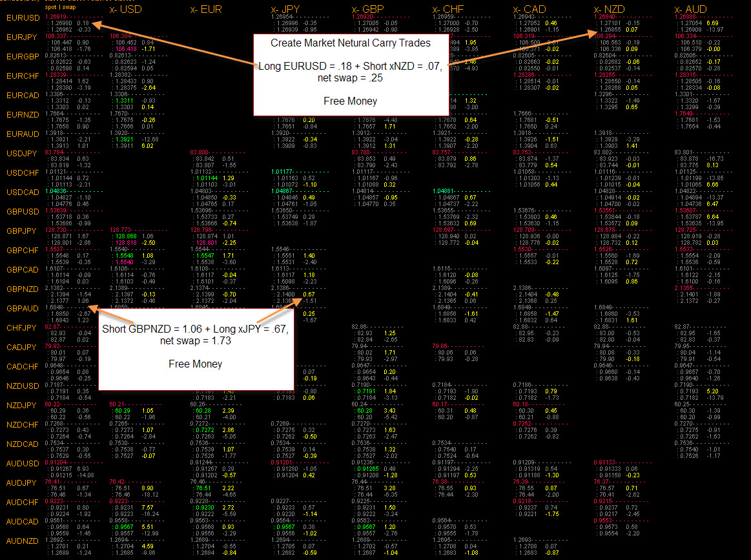
Task: Click the 'x- GBP' column header
Action: pyautogui.click(x=368, y=9)
